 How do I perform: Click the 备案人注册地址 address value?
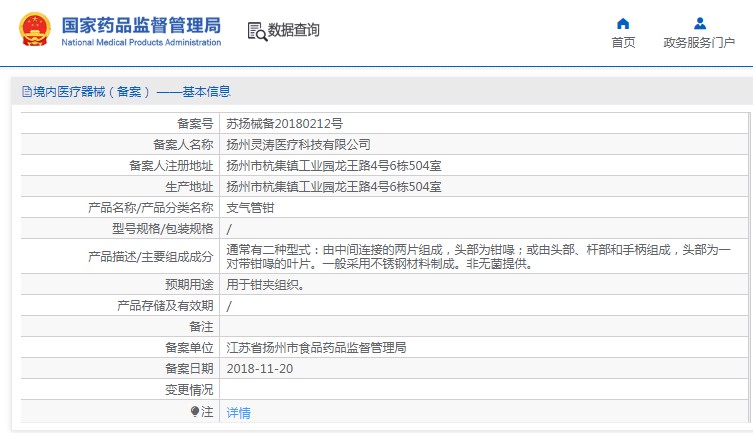pos(334,166)
